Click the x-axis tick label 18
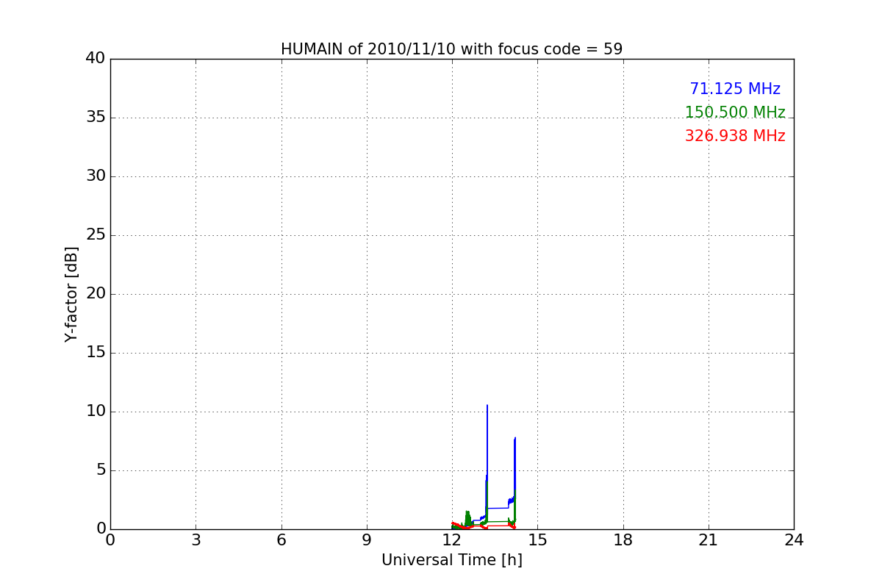The height and width of the screenshot is (588, 882). [x=623, y=540]
